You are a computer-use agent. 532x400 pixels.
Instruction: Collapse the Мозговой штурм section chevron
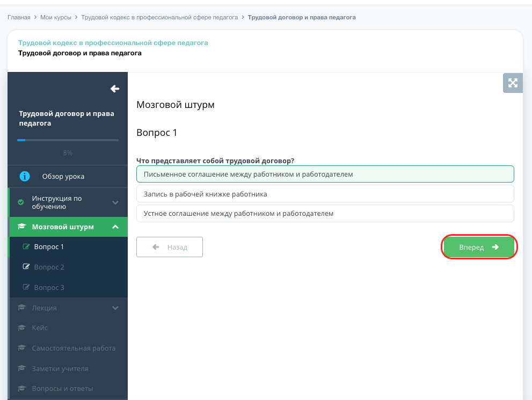[115, 227]
